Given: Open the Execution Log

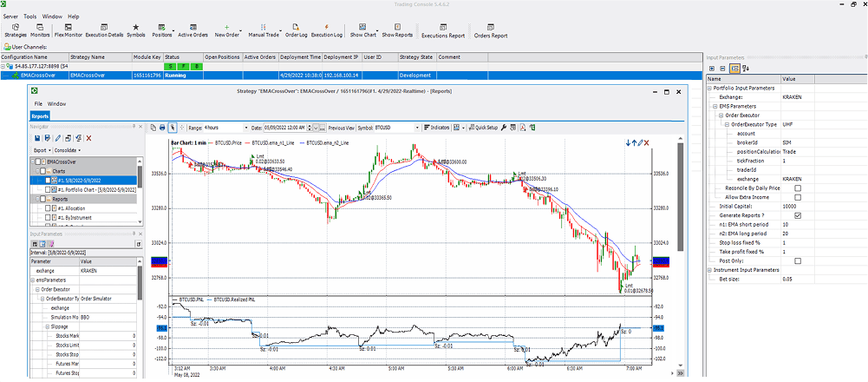Looking at the screenshot, I should point(326,30).
